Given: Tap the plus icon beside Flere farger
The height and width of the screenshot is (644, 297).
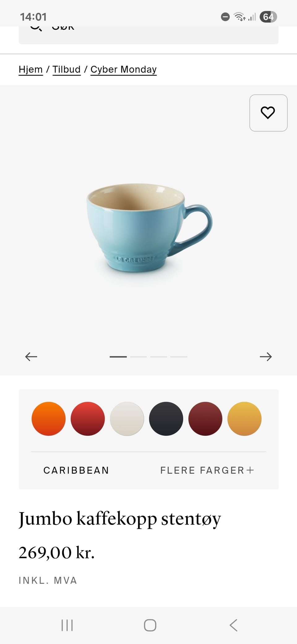Looking at the screenshot, I should pyautogui.click(x=250, y=470).
